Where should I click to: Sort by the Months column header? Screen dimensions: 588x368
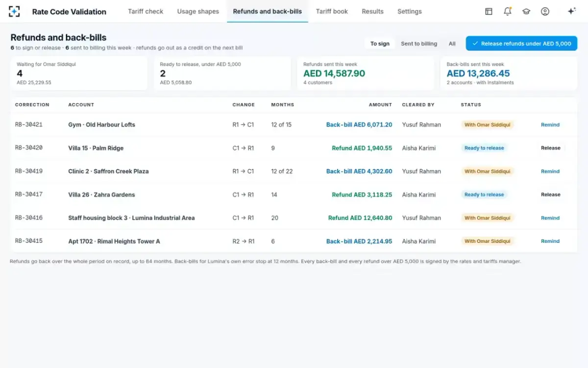pos(283,105)
